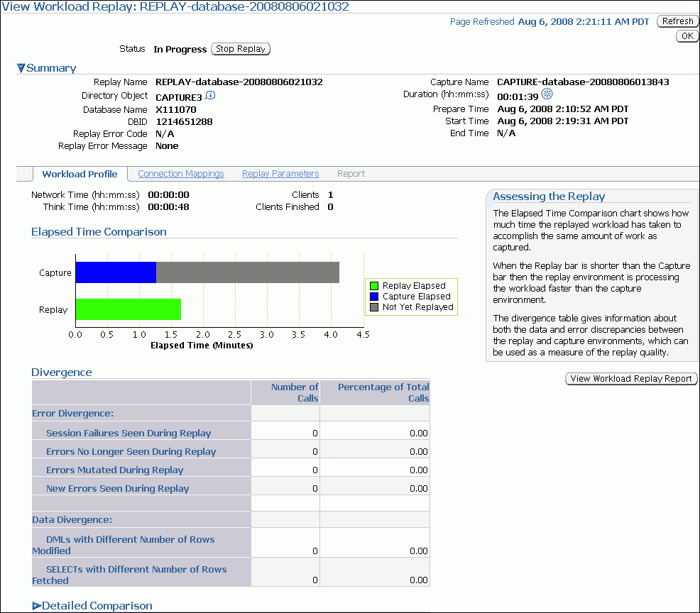Refresh the page with Refresh button
The height and width of the screenshot is (613, 700).
(x=677, y=21)
